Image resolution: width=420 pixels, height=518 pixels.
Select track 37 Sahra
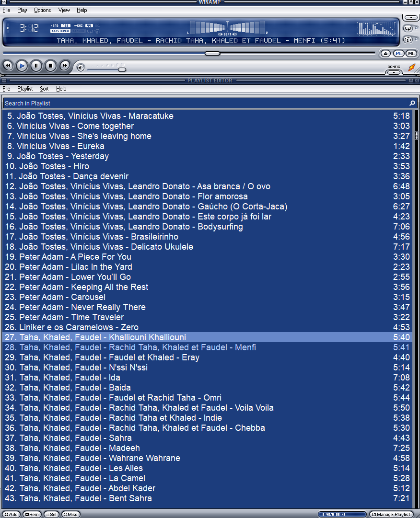pyautogui.click(x=207, y=438)
